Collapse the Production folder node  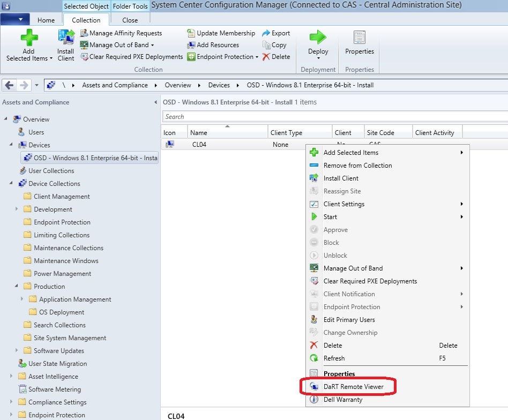pos(16,286)
